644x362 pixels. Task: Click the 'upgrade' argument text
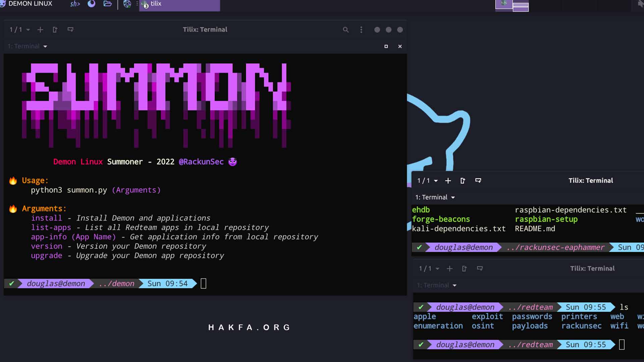click(47, 256)
